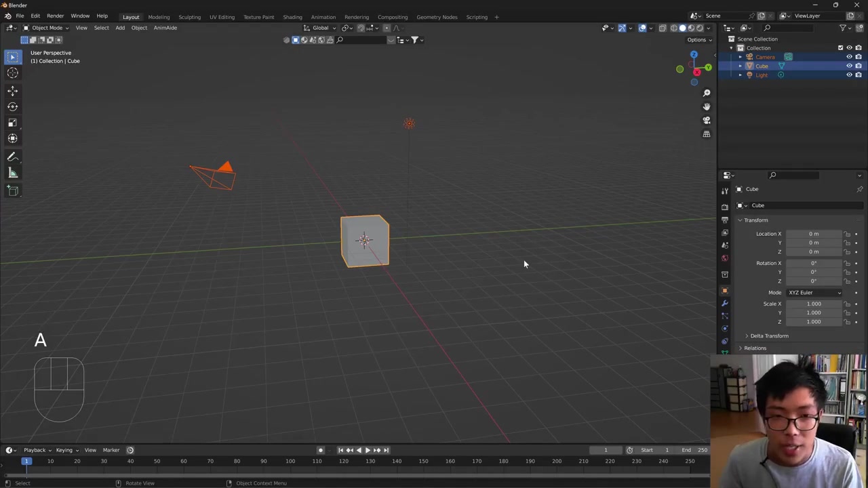Viewport: 868px width, 488px height.
Task: Select the Scale tool in left toolbar
Action: (x=12, y=123)
